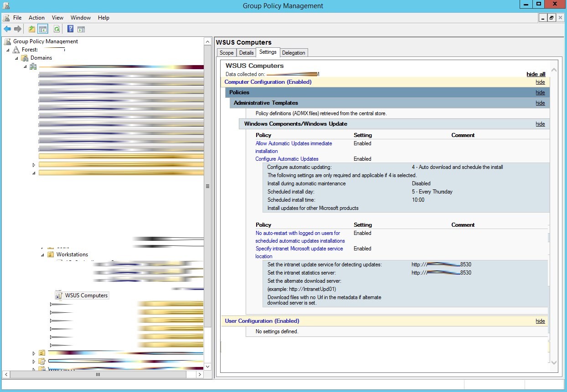
Task: Click the tree pane horizontal scrollbar
Action: [97, 374]
